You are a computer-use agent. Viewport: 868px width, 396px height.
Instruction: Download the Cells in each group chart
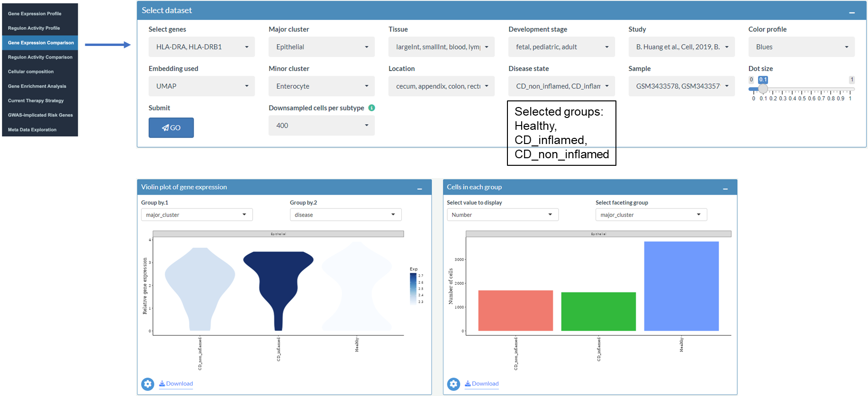coord(482,384)
